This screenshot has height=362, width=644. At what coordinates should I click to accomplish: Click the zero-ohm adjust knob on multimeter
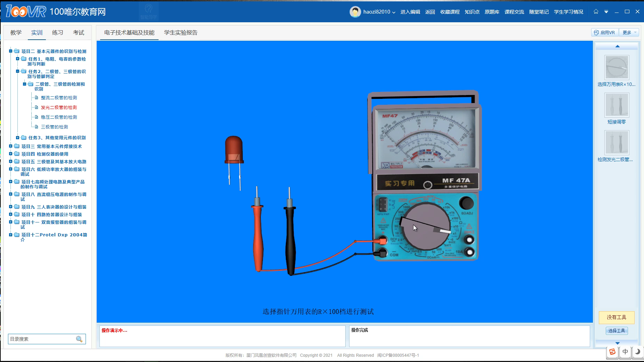[x=466, y=203]
